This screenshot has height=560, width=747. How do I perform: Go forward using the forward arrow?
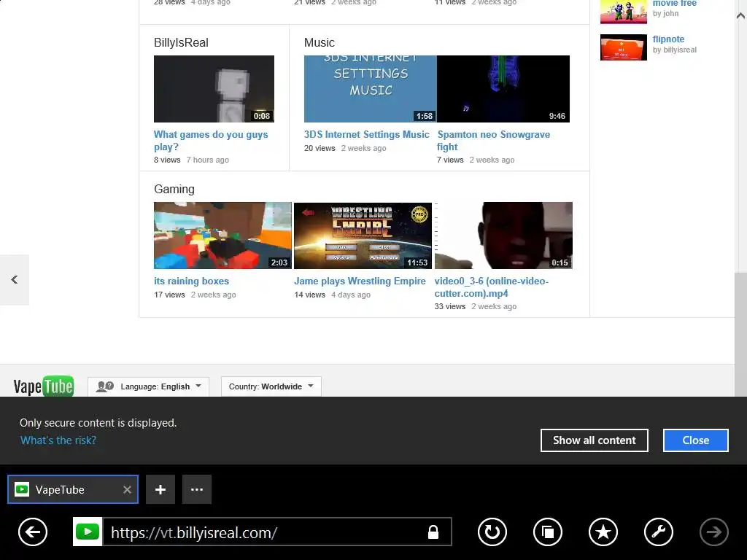[x=713, y=532]
